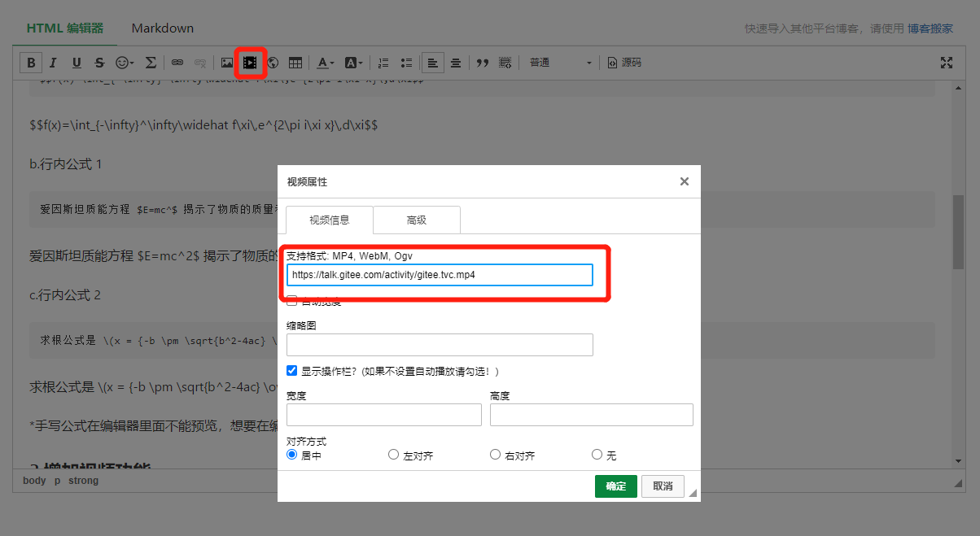Open the text color A dropdown
This screenshot has width=980, height=536.
pyautogui.click(x=326, y=63)
